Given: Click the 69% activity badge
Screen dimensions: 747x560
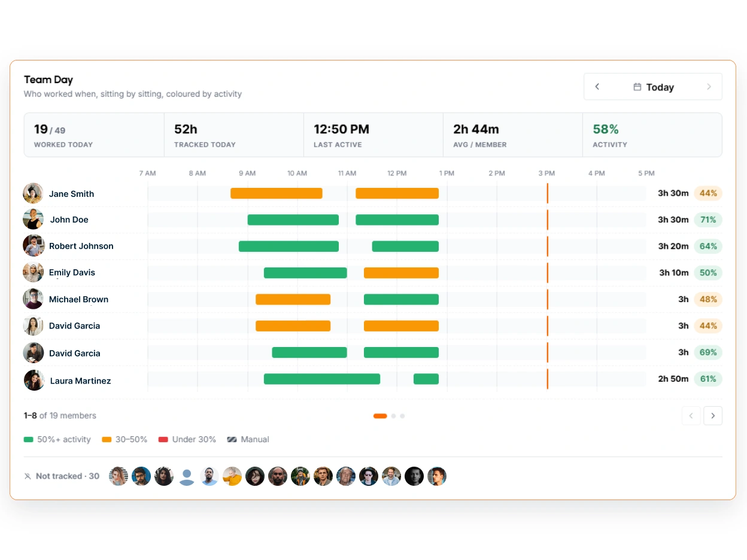Looking at the screenshot, I should (x=708, y=352).
